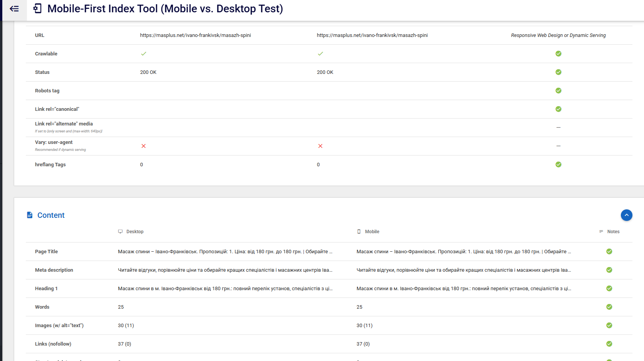644x361 pixels.
Task: Click desktop hreflang Tags value 0
Action: (x=141, y=165)
